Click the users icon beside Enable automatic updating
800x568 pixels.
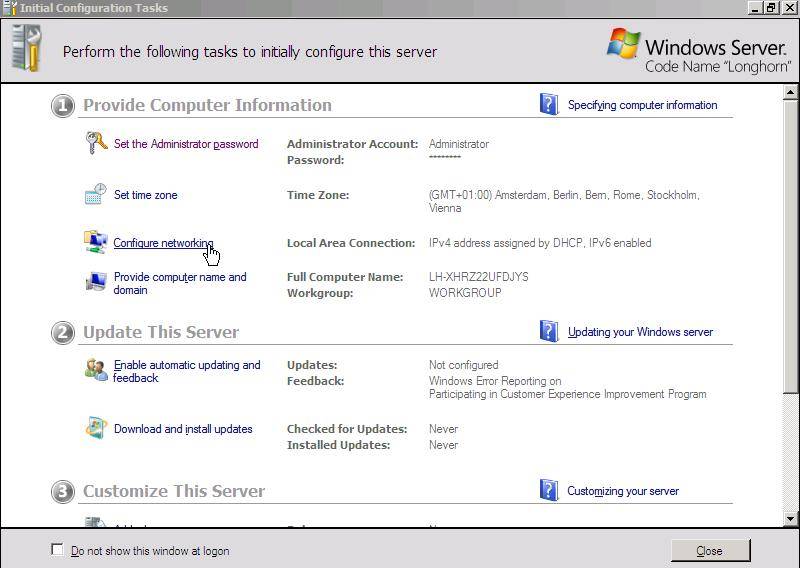click(x=96, y=370)
